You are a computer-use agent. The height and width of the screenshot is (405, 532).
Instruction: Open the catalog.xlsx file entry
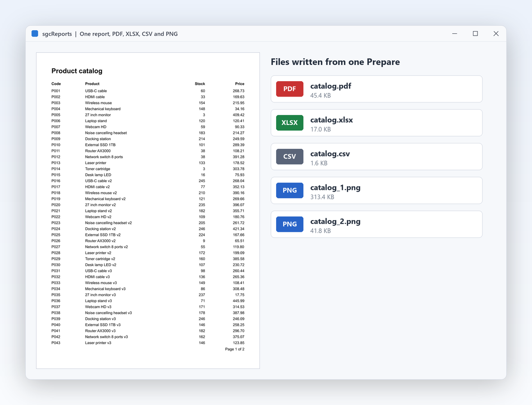coord(377,123)
